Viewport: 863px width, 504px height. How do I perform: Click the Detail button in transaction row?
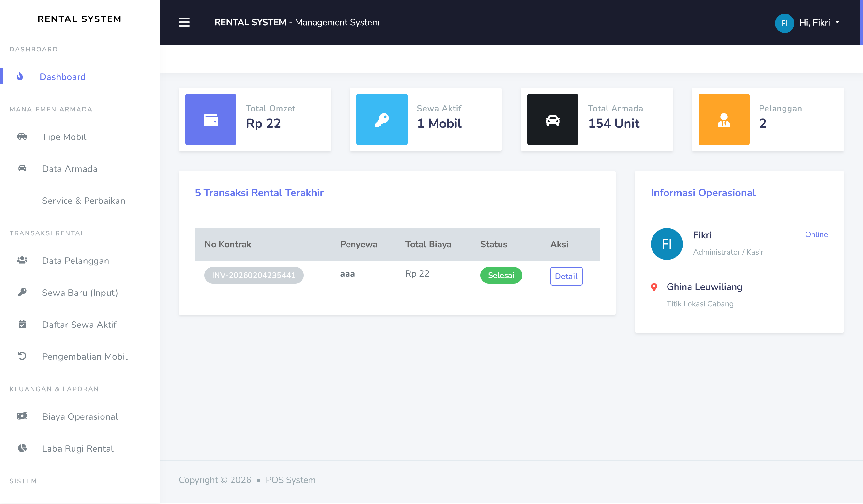(x=566, y=276)
